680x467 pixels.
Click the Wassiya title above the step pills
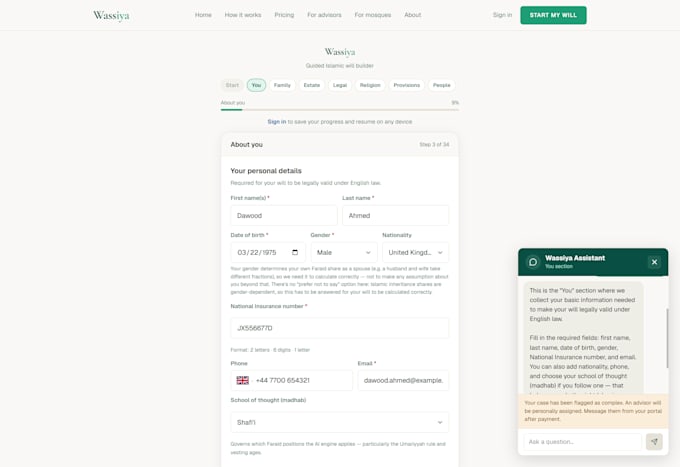(340, 52)
